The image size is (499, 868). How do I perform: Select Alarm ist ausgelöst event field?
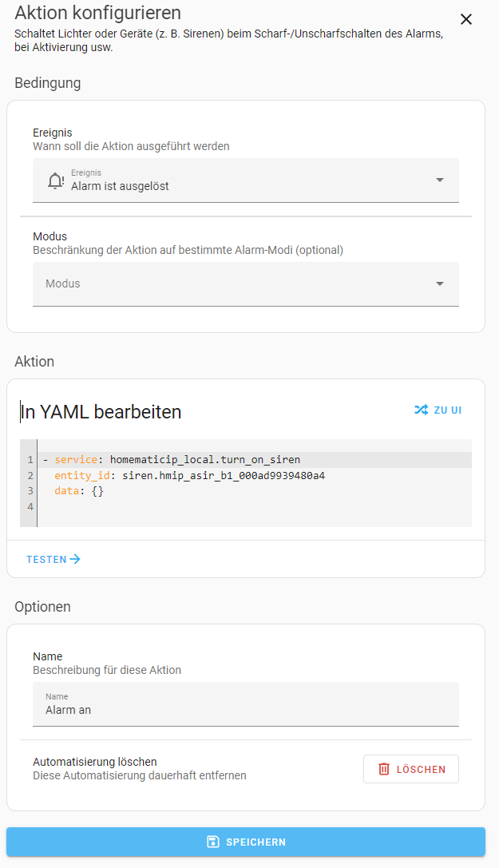tap(246, 180)
